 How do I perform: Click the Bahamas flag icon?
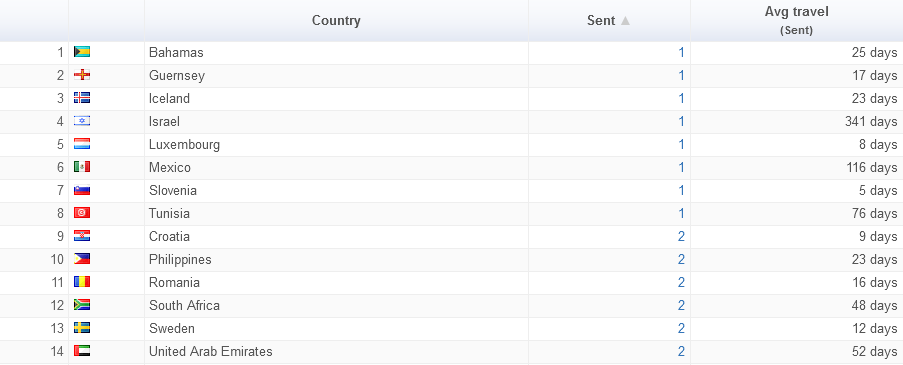coord(82,52)
